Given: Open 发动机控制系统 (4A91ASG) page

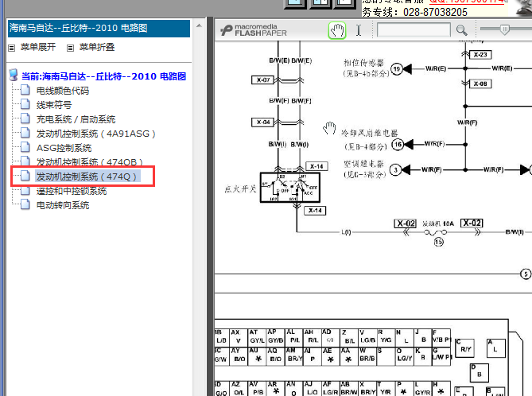Looking at the screenshot, I should coord(96,134).
